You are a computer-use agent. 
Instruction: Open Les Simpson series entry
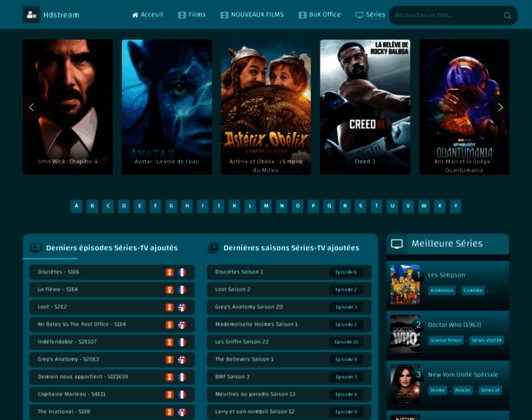pos(447,275)
